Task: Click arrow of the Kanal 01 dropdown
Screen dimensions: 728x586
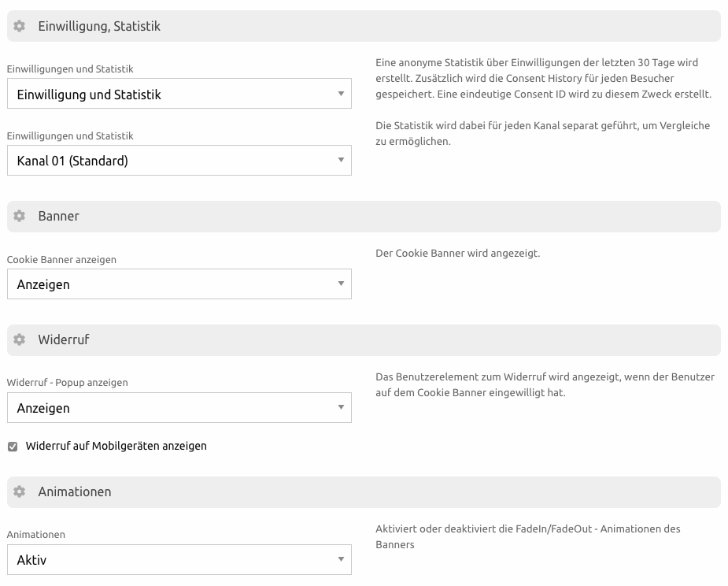Action: [x=341, y=161]
